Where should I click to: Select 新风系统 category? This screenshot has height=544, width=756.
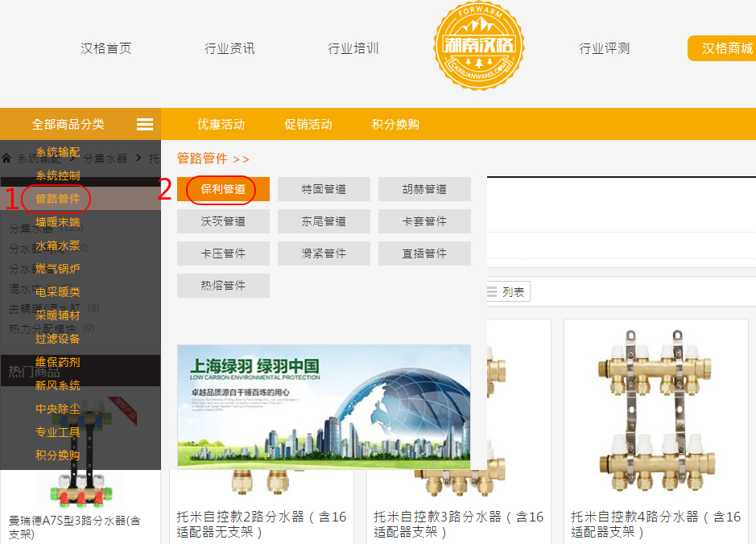click(x=57, y=385)
